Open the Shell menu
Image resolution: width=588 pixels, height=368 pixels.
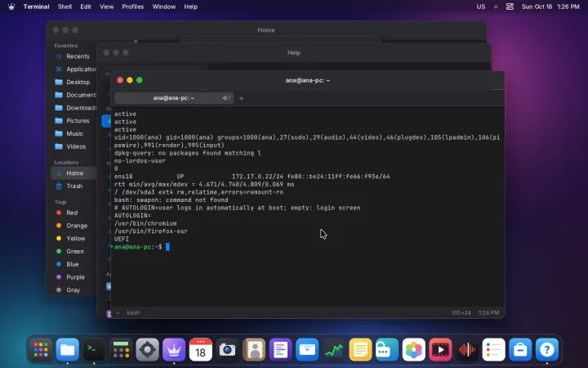65,7
